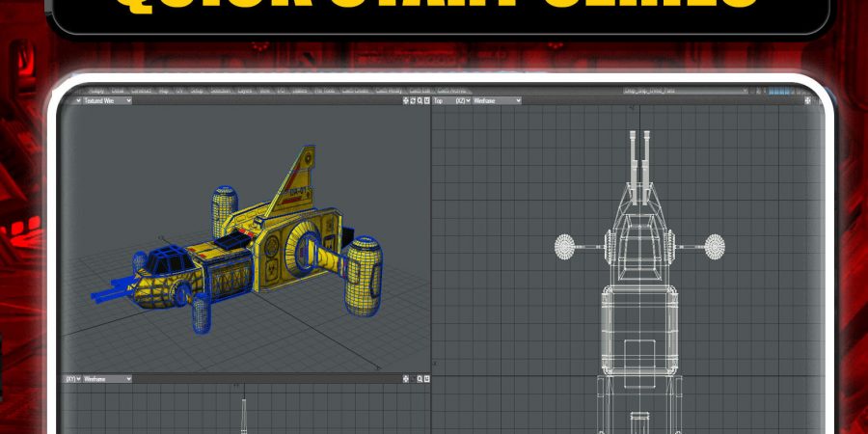Maximize the bottom-left (XY) wireframe viewport
The width and height of the screenshot is (868, 434).
pos(425,379)
